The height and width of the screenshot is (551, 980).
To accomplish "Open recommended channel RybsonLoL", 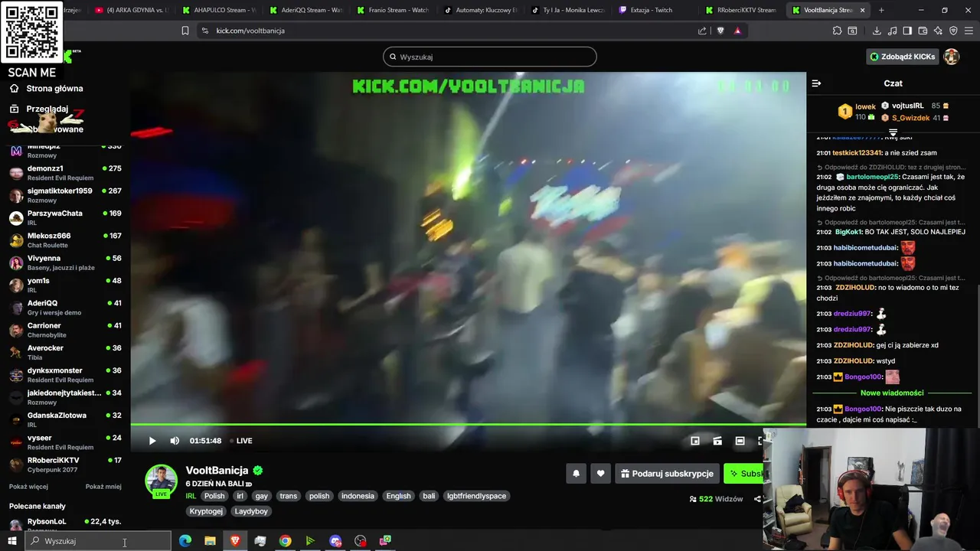I will coord(65,524).
